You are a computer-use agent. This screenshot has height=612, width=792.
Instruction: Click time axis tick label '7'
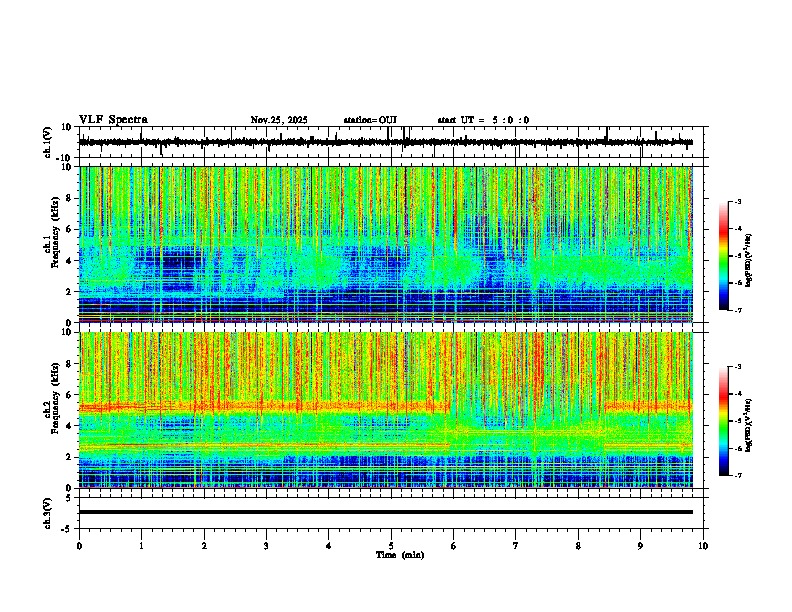coord(516,546)
